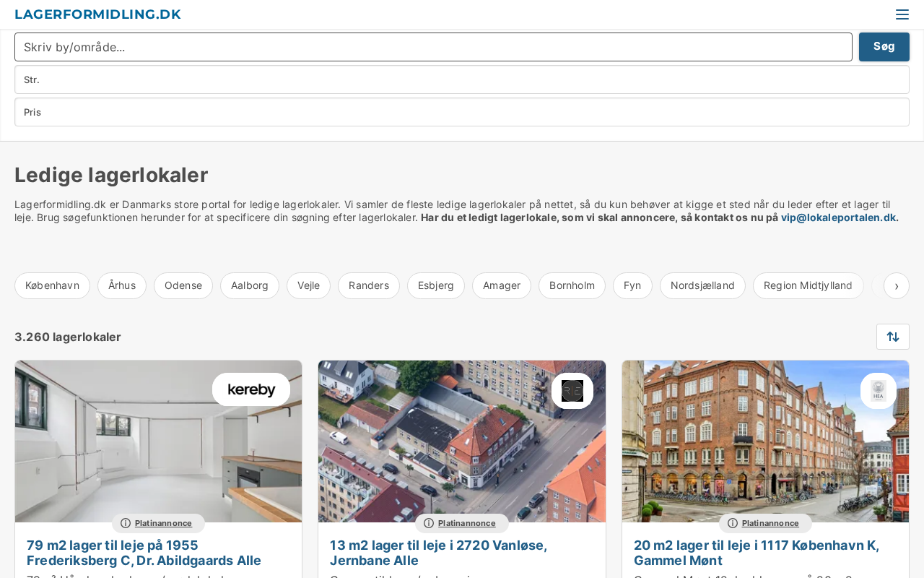Click info icon on Vanløse Platinannonce badge
The width and height of the screenshot is (924, 578).
coord(429,523)
